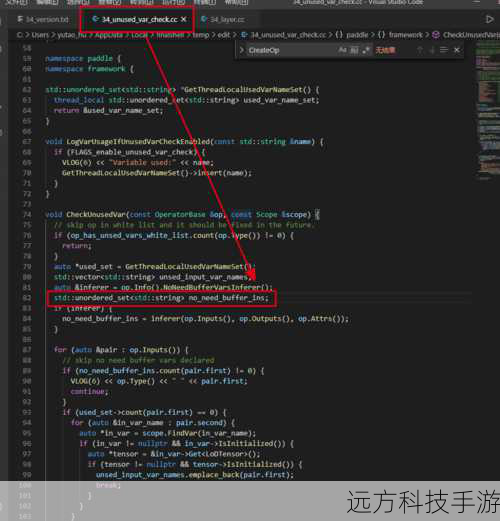Open the edit breadcrumb segment

coord(224,35)
